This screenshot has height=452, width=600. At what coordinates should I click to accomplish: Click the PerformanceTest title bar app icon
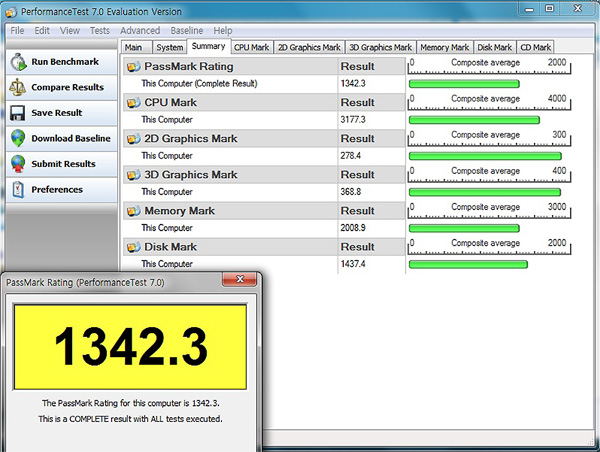[x=11, y=12]
